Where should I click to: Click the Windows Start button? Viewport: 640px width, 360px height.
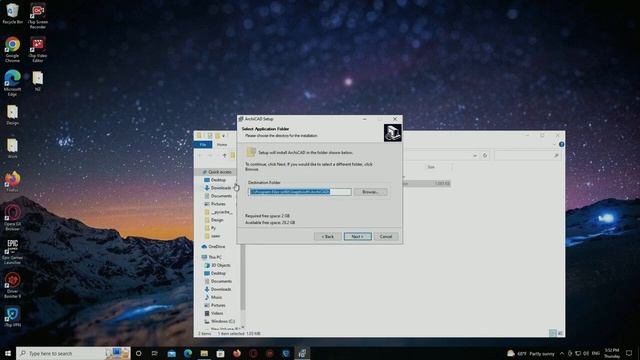pos(8,353)
